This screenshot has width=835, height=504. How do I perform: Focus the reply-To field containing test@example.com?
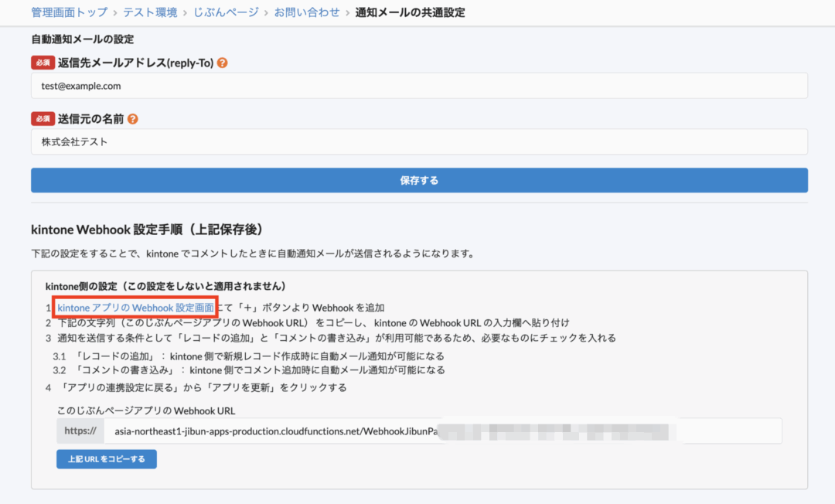[419, 86]
